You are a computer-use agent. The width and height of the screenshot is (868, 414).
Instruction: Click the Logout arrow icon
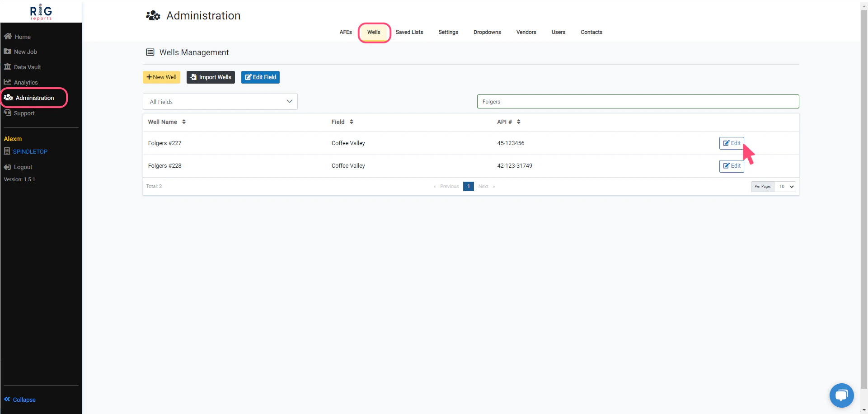pyautogui.click(x=7, y=167)
